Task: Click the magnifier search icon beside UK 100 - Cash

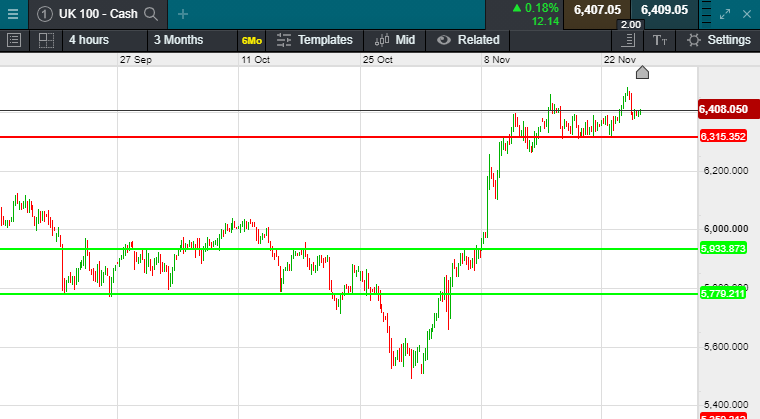Action: coord(151,14)
